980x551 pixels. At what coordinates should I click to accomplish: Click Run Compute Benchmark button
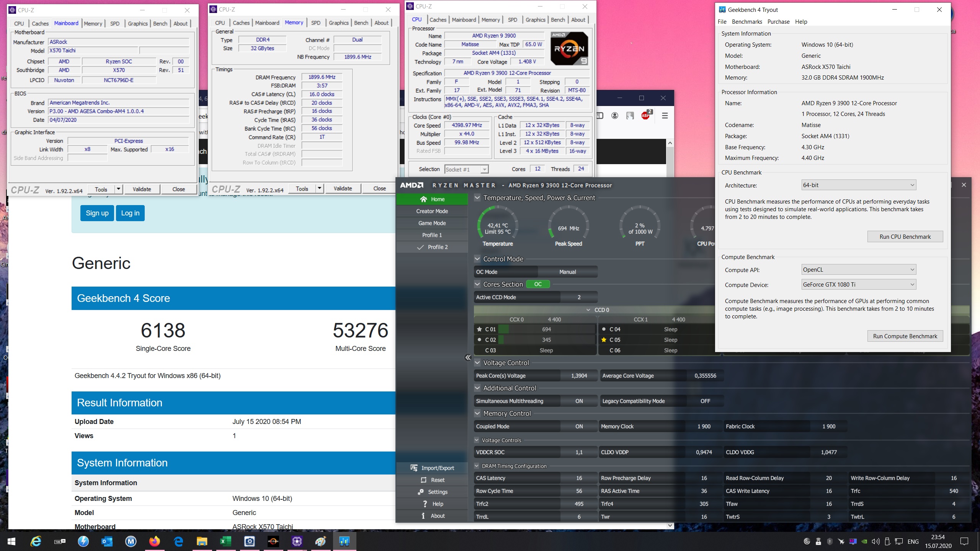[905, 336]
